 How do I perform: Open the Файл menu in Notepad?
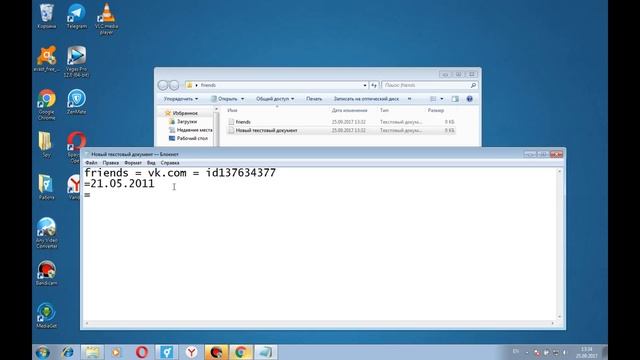(x=91, y=162)
